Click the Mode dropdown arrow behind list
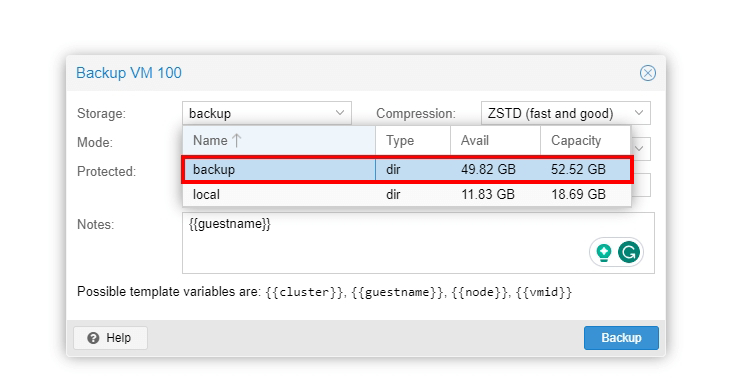Screen dimensions: 739x387 tap(640, 148)
